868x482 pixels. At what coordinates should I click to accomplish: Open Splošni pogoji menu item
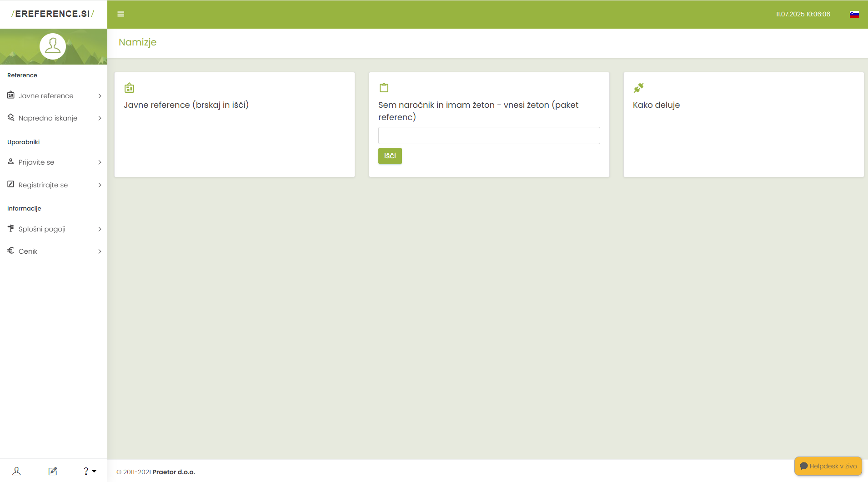(42, 229)
